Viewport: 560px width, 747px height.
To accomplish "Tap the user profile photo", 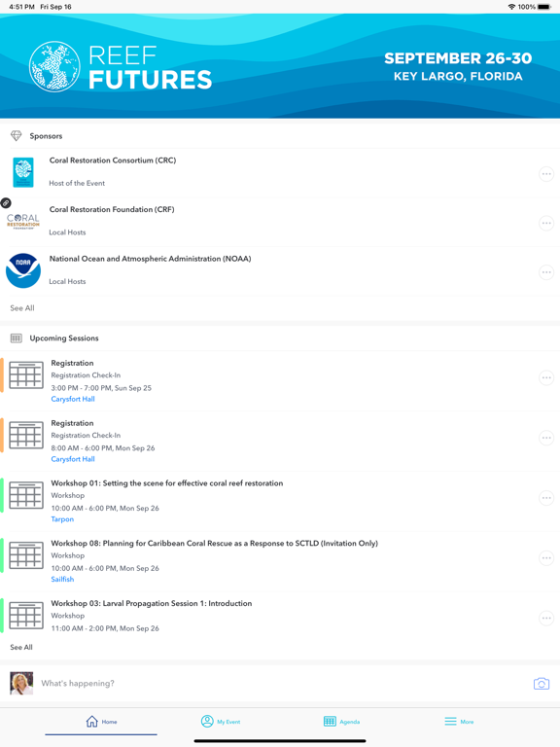I will pos(21,683).
